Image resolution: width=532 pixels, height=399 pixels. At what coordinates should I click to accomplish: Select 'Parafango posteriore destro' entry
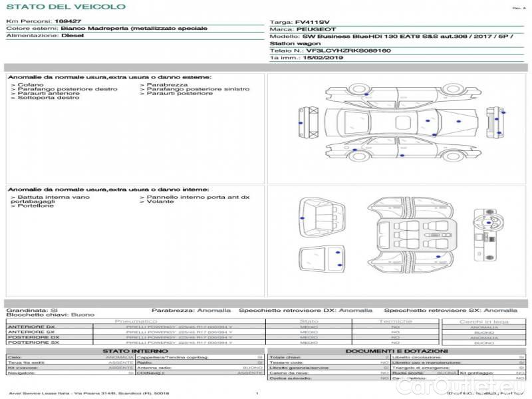point(64,89)
